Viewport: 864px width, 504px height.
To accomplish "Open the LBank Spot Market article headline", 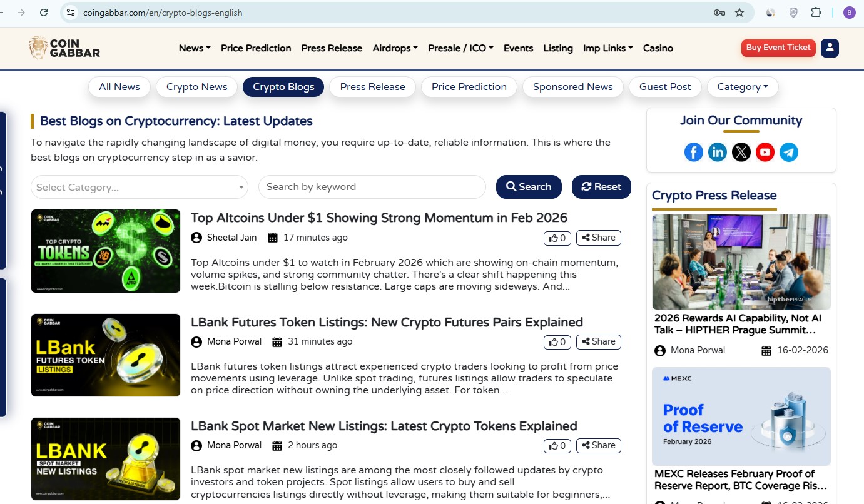I will tap(384, 426).
